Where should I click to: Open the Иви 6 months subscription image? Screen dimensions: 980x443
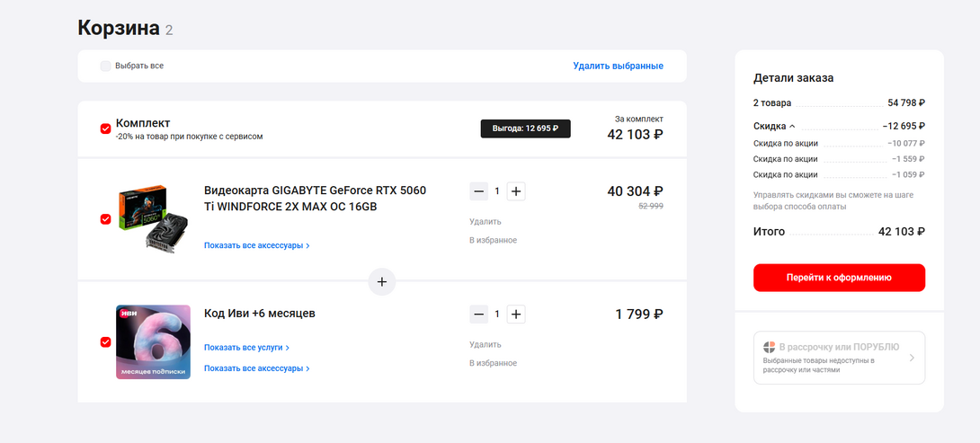click(153, 341)
